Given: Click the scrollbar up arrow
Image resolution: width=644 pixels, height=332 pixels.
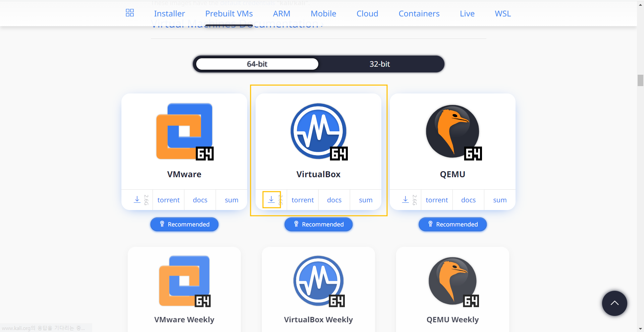Looking at the screenshot, I should click(640, 5).
